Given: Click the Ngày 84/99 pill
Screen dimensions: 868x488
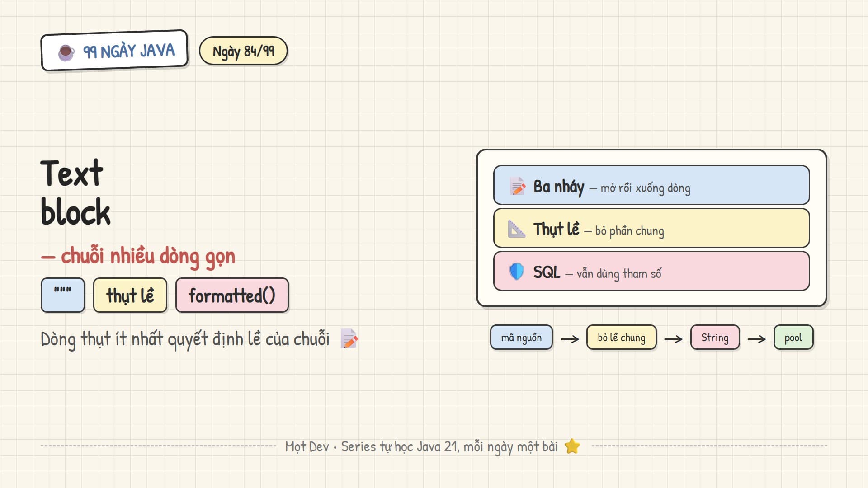Looking at the screenshot, I should [x=243, y=51].
